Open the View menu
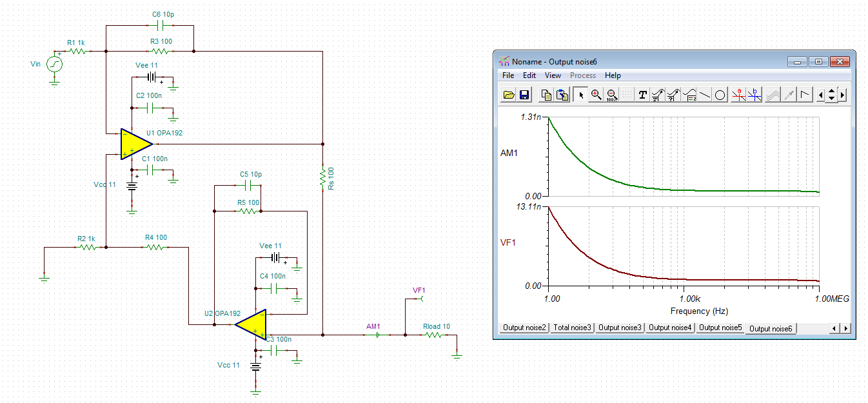Image resolution: width=868 pixels, height=403 pixels. (553, 75)
